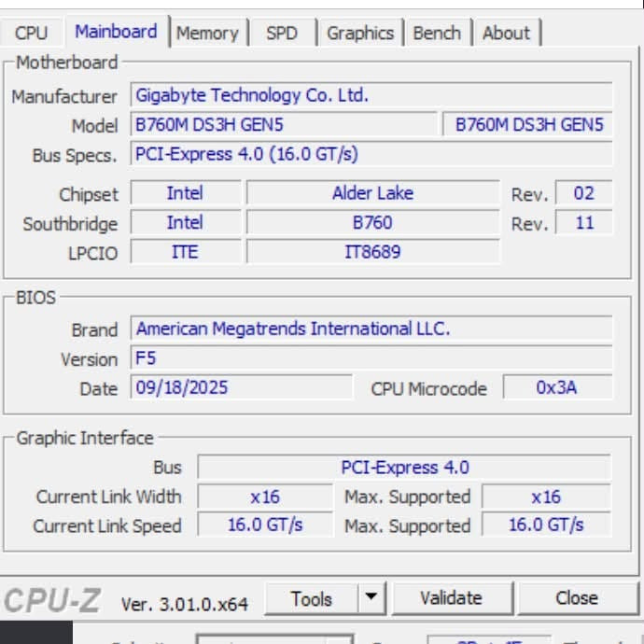
Task: Click the wide Model field B760M DS3H GEN5
Action: click(284, 124)
